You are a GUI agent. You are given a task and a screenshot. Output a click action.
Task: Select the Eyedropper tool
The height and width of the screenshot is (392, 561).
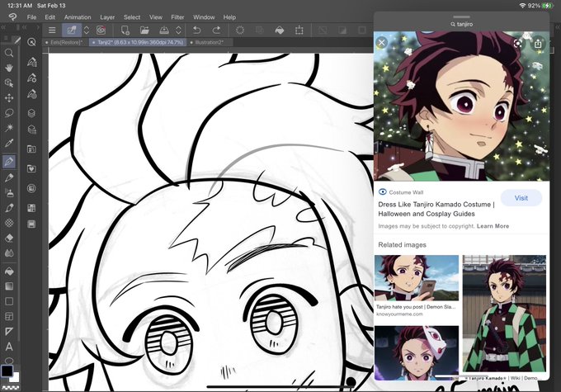(x=9, y=144)
